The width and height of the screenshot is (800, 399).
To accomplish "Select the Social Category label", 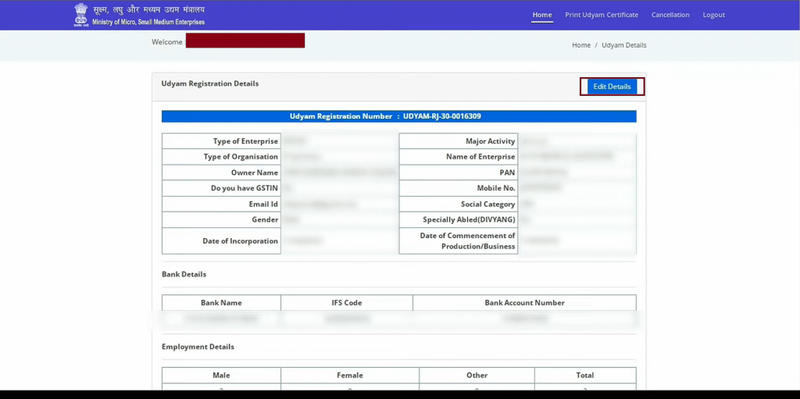I will (488, 204).
